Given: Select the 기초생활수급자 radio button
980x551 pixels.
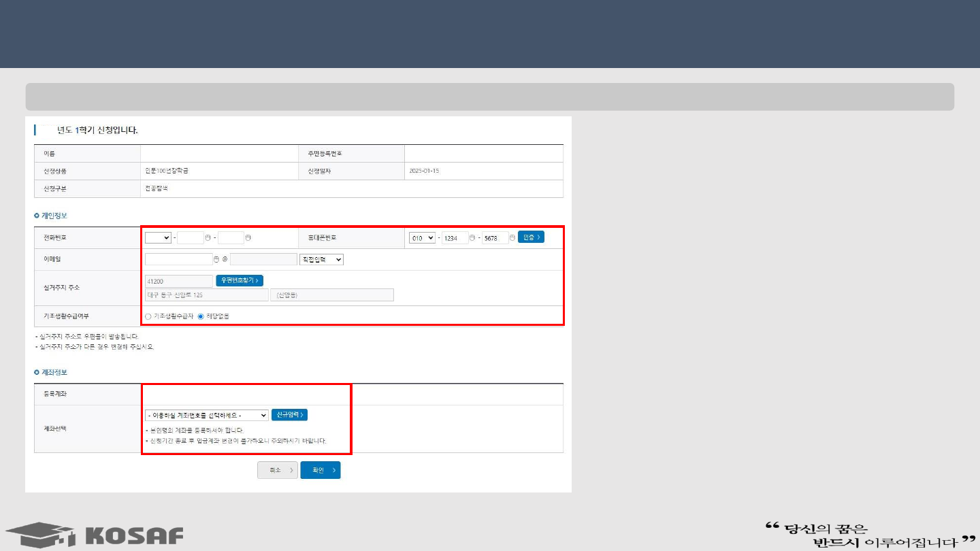Looking at the screenshot, I should 148,316.
